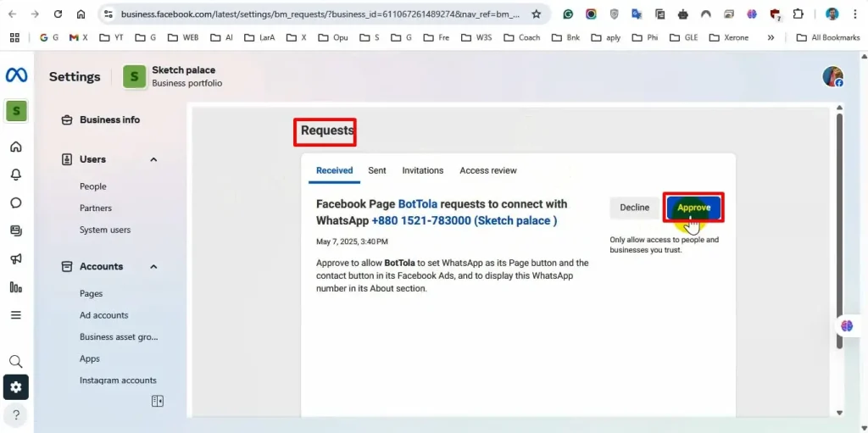Screen dimensions: 868x433
Task: Open the Access review tab
Action: (487, 170)
